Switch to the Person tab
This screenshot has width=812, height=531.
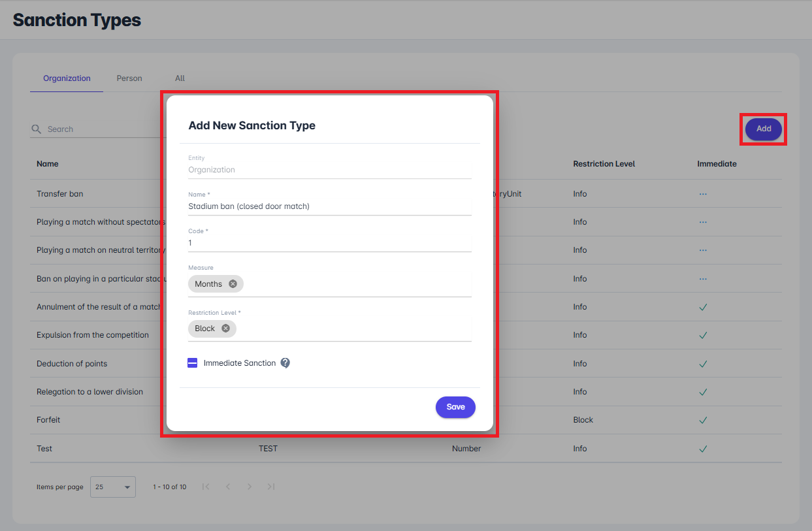[x=129, y=78]
